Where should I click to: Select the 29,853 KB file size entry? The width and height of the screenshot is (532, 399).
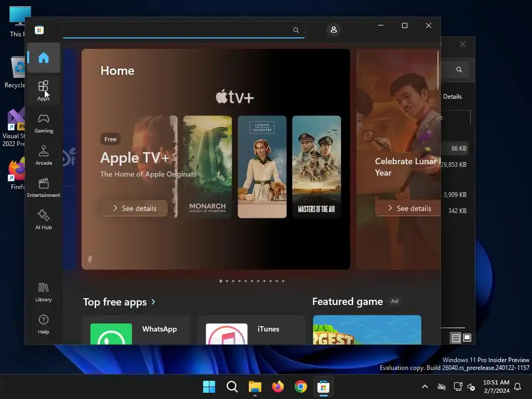tap(454, 165)
